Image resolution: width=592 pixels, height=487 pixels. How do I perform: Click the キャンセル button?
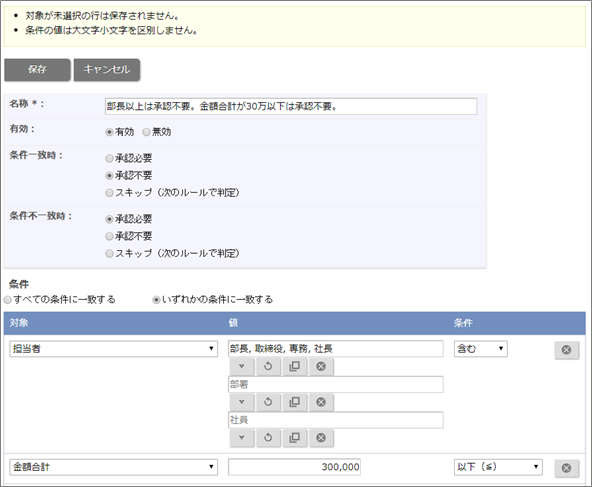click(x=107, y=69)
